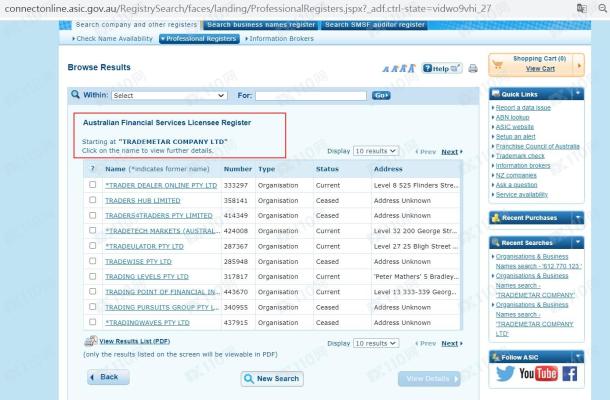The image size is (610, 400).
Task: Open the View Cart link
Action: tap(540, 68)
